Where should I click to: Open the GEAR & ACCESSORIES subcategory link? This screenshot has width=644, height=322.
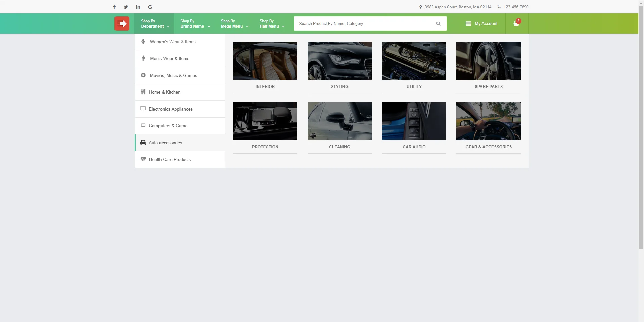pos(489,147)
